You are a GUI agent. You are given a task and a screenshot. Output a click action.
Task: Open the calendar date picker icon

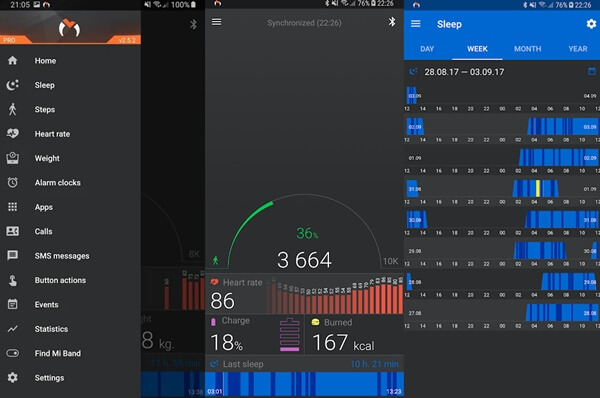pyautogui.click(x=592, y=72)
